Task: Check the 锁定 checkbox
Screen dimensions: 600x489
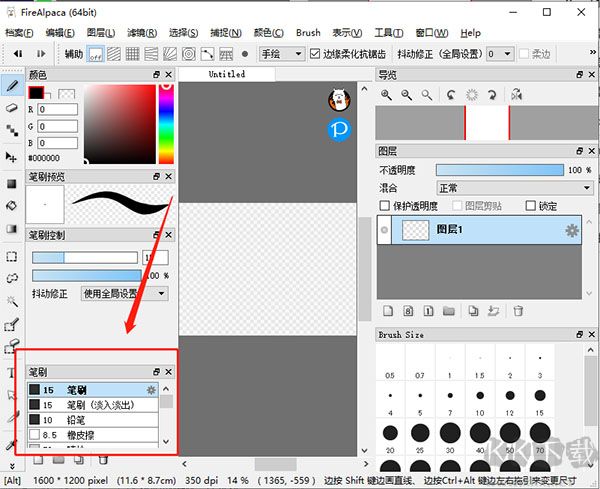Action: (530, 206)
